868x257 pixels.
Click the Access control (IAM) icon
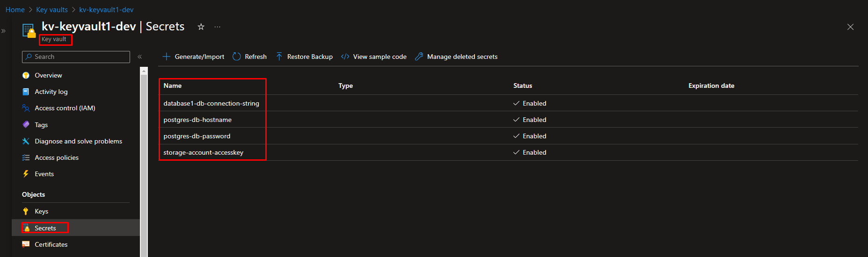tap(26, 108)
